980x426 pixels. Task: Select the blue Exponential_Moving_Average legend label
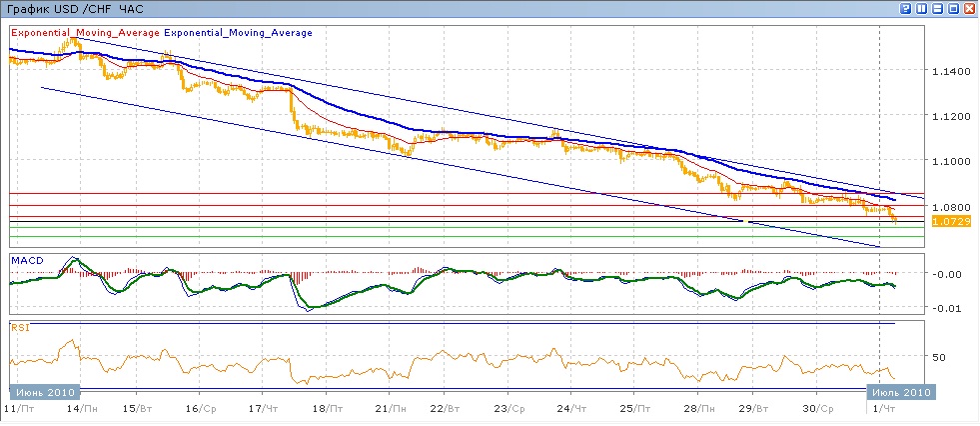[x=238, y=33]
